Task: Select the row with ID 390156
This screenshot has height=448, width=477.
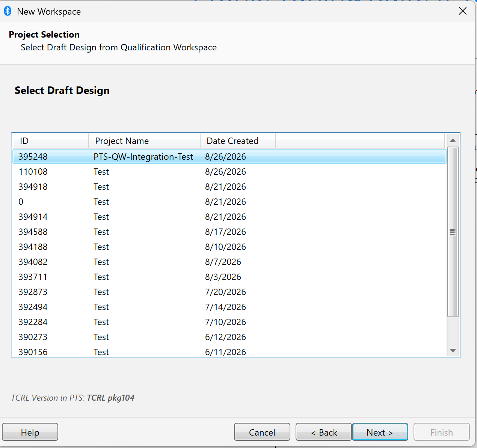Action: tap(229, 351)
